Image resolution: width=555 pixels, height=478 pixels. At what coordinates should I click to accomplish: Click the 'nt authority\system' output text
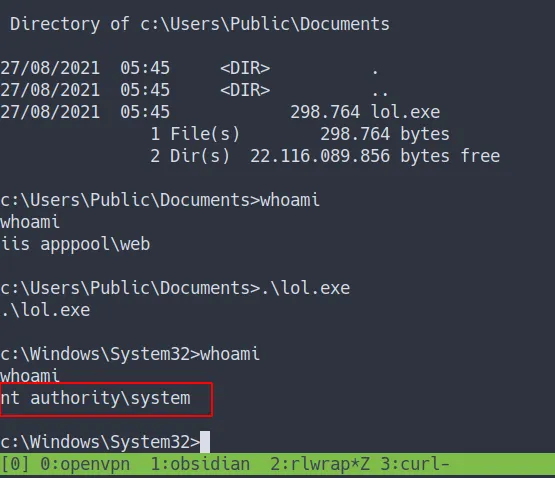tap(96, 398)
